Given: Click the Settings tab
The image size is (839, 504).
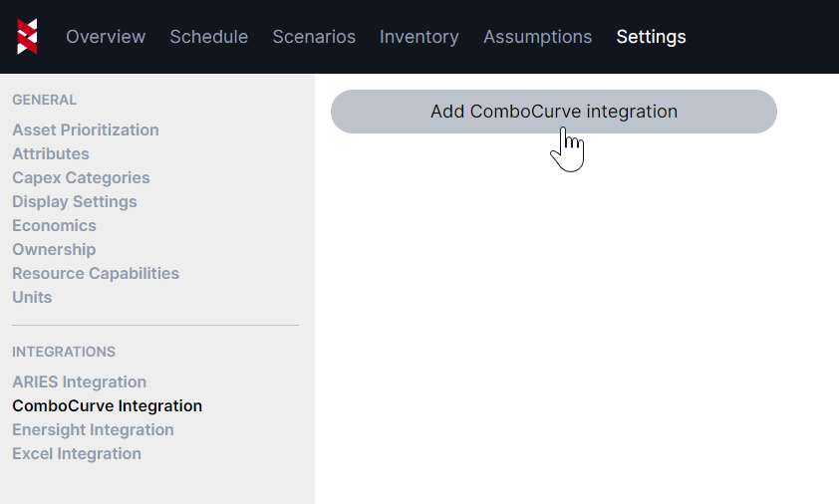Looking at the screenshot, I should 651,37.
